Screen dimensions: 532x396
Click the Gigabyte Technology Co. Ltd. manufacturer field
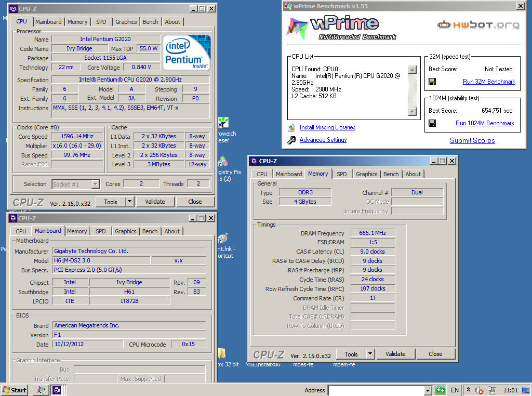point(129,251)
